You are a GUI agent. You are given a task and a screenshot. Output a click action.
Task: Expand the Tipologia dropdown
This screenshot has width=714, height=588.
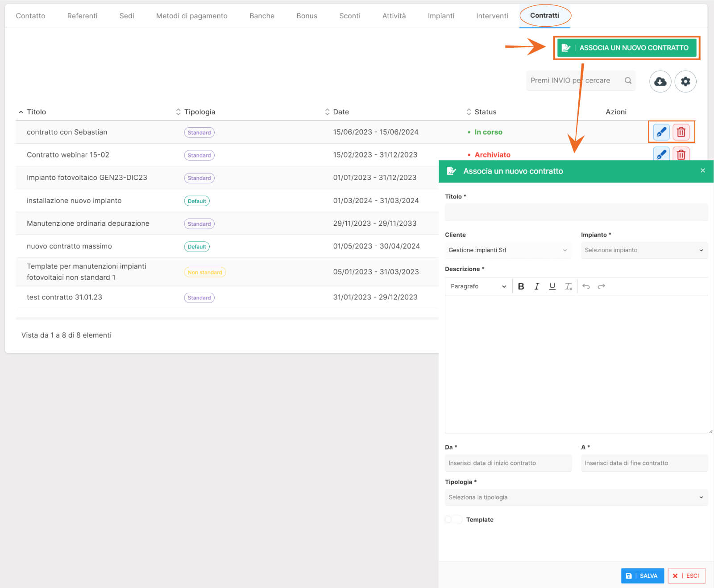click(576, 497)
